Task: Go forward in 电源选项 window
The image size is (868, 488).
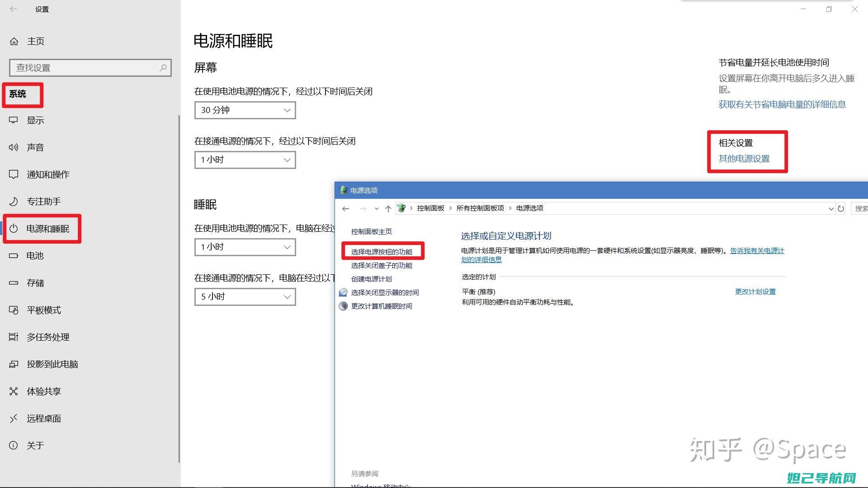Action: pos(363,208)
